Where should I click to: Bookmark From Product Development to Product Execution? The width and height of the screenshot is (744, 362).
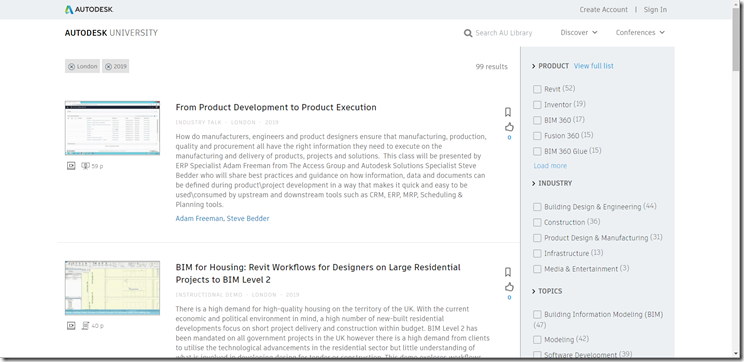[x=508, y=112]
